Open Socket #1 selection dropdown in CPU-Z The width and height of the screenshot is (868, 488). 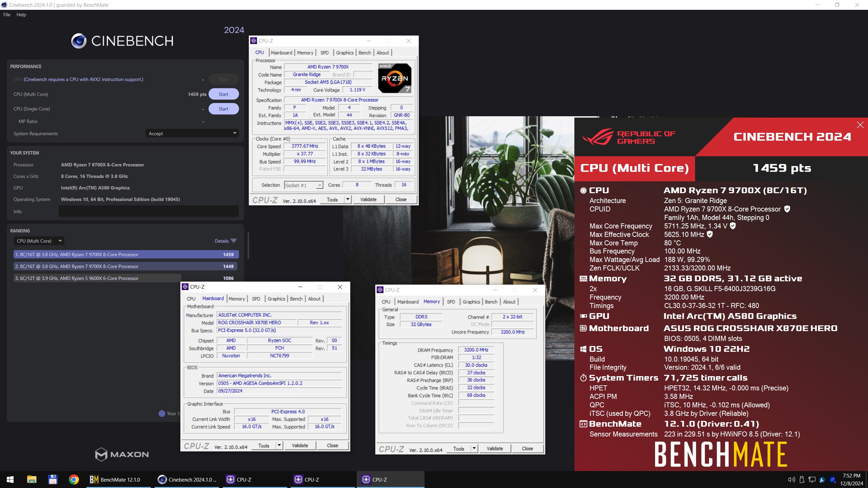coord(303,185)
